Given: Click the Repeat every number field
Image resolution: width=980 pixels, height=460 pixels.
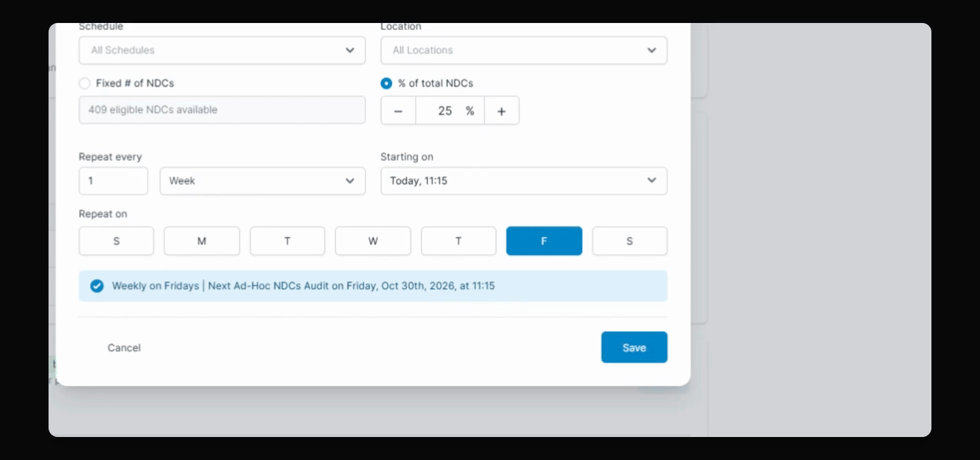Looking at the screenshot, I should (x=113, y=181).
